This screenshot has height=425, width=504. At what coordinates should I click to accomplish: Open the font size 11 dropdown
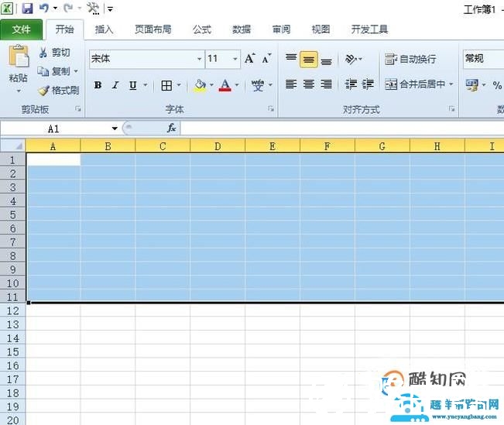click(x=235, y=59)
